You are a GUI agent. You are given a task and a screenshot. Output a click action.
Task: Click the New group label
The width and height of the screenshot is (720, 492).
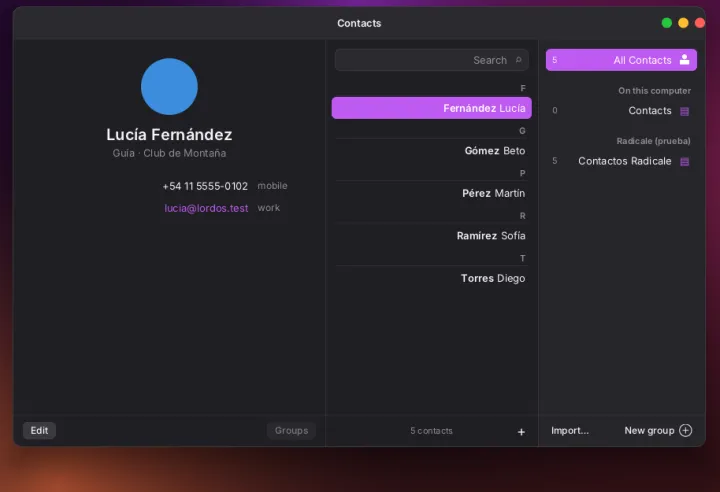click(649, 430)
